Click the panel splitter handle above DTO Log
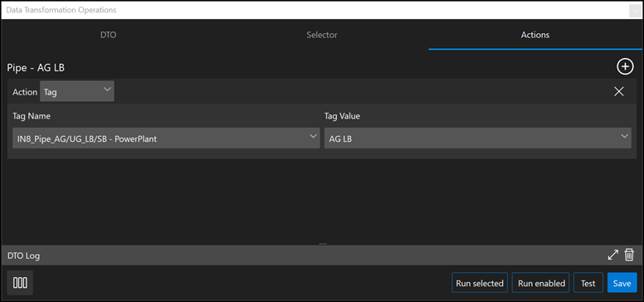This screenshot has width=644, height=302. click(x=323, y=244)
